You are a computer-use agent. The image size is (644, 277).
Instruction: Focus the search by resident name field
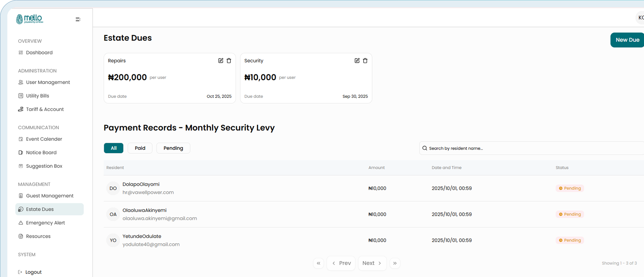pyautogui.click(x=531, y=148)
